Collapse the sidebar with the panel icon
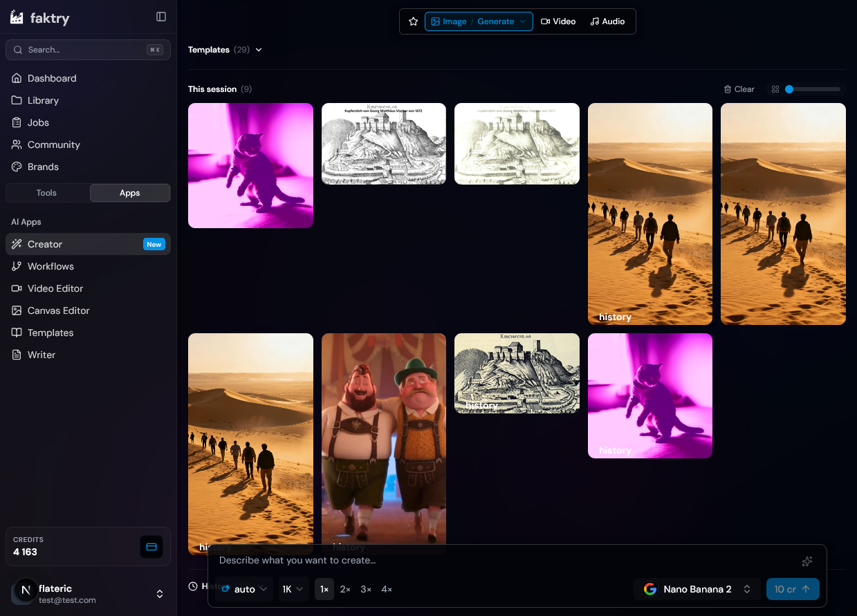Image resolution: width=857 pixels, height=616 pixels. tap(161, 17)
